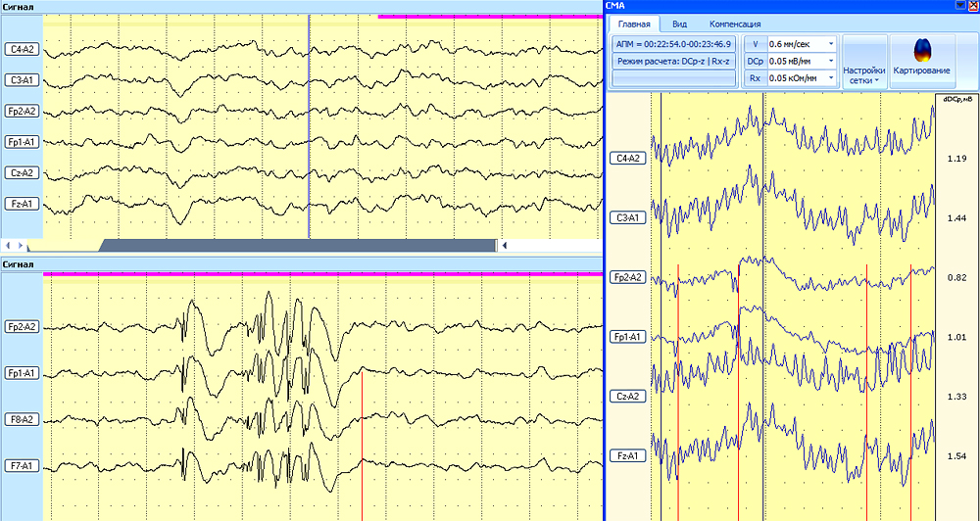Image resolution: width=980 pixels, height=521 pixels.
Task: Select C4-A2 channel label in top signal panel
Action: (x=22, y=49)
